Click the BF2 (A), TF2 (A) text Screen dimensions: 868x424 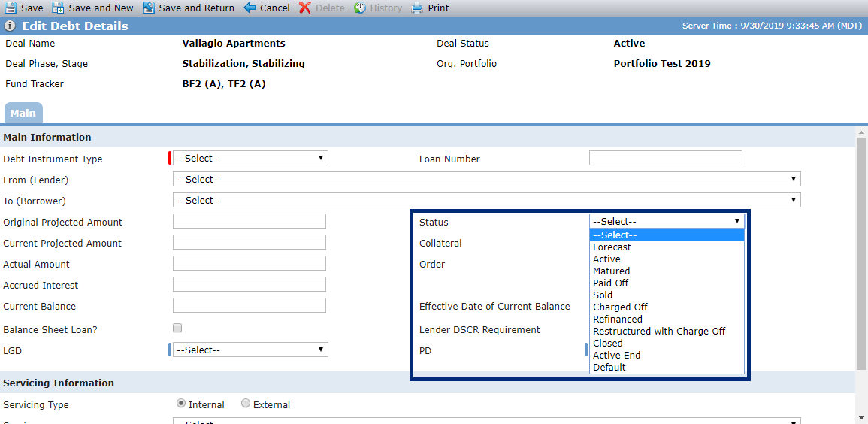pos(224,85)
